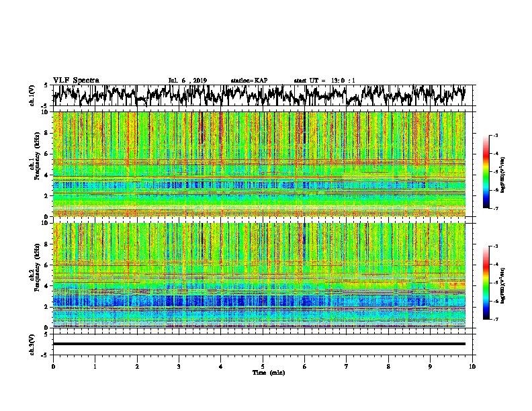Click the 8 kHz tick label of ch.1 spectrogram

(47, 133)
